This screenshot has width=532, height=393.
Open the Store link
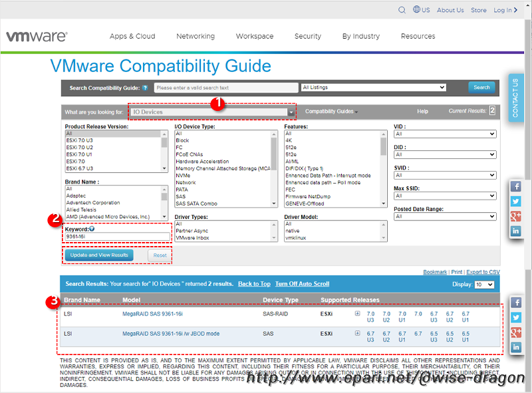tap(478, 10)
